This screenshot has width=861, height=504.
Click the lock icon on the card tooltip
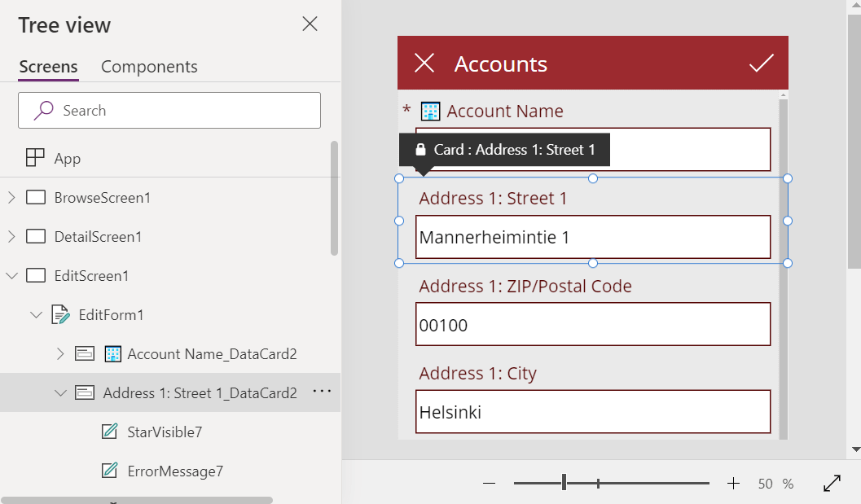point(420,150)
